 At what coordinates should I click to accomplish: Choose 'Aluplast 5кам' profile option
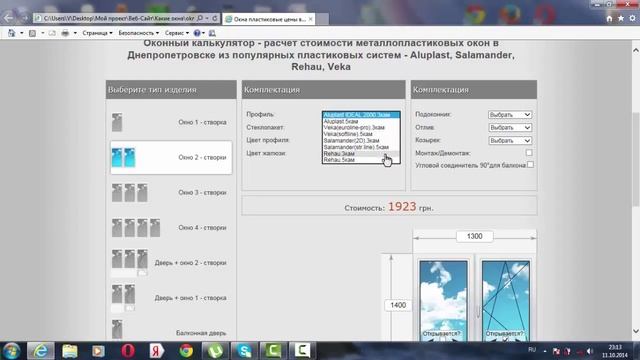pyautogui.click(x=361, y=121)
